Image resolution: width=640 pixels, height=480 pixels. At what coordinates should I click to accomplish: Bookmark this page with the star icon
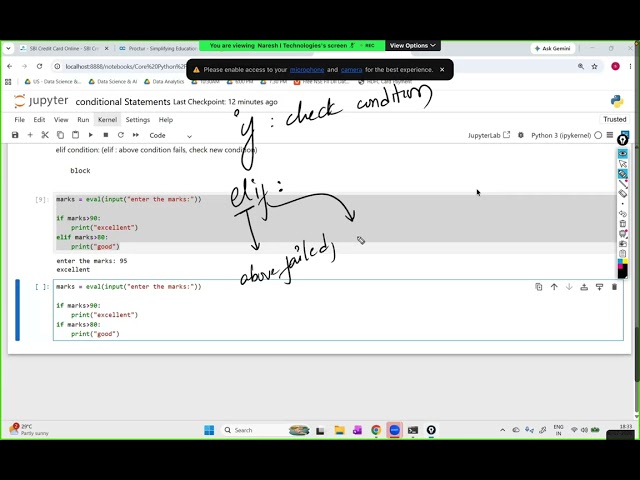point(595,66)
